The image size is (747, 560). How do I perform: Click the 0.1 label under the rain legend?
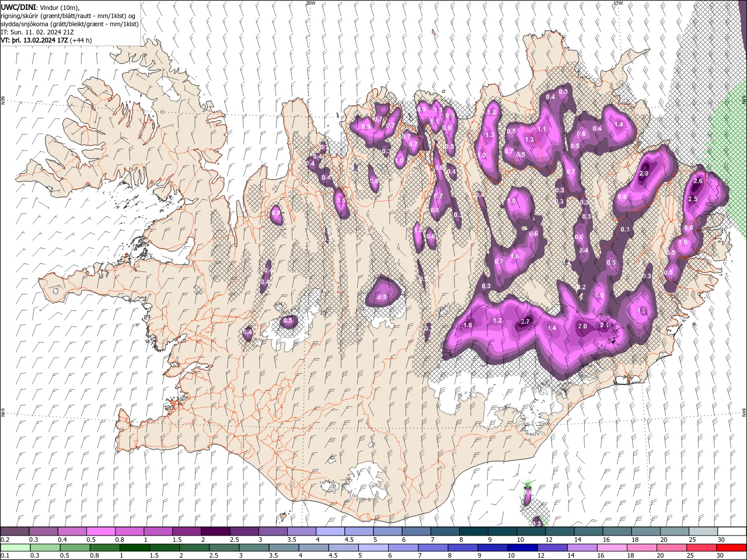4,556
